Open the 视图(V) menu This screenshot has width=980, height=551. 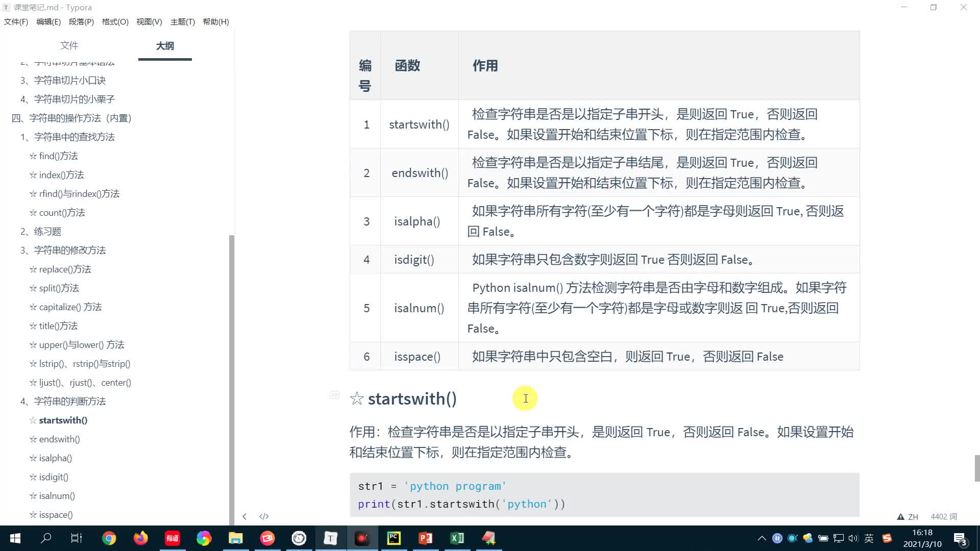coord(149,22)
